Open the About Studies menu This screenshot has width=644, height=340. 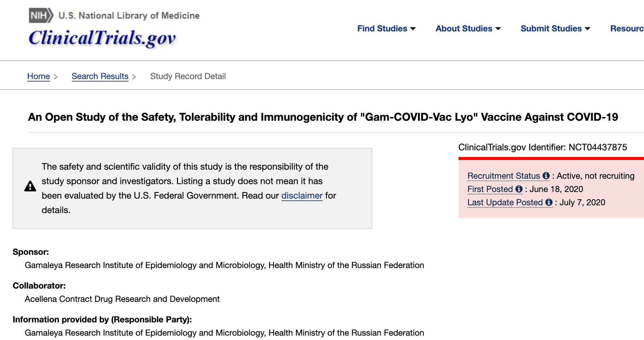point(464,29)
